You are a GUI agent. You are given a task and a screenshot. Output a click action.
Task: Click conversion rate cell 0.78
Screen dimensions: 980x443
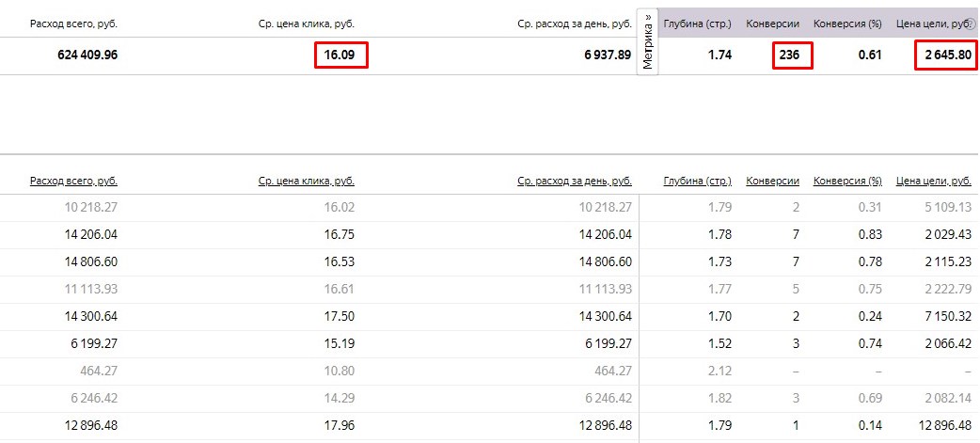(871, 262)
